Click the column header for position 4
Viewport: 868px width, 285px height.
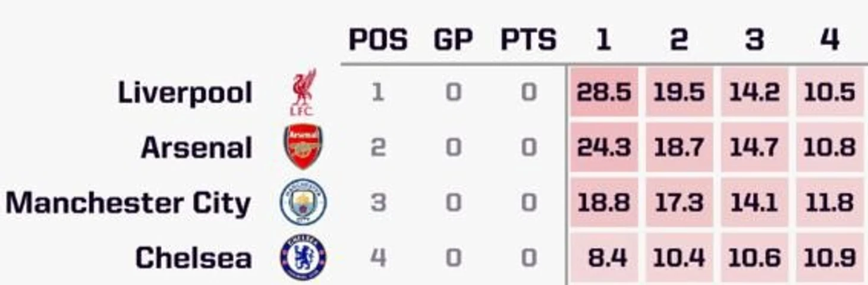pos(829,40)
